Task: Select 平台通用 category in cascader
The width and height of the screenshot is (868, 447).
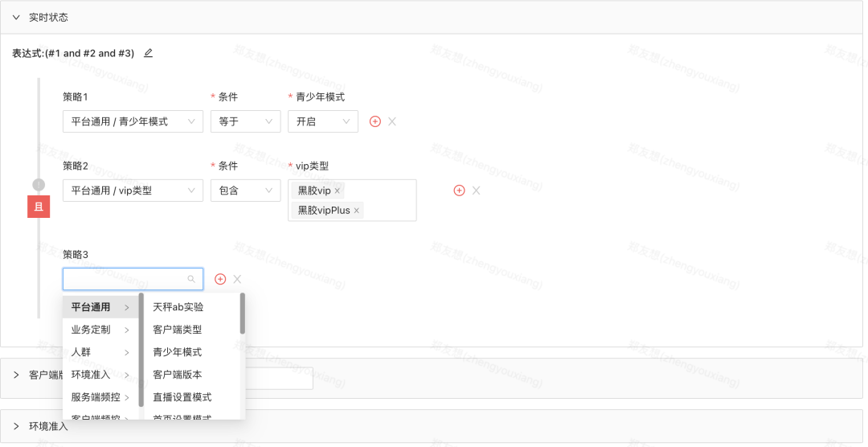Action: tap(100, 307)
